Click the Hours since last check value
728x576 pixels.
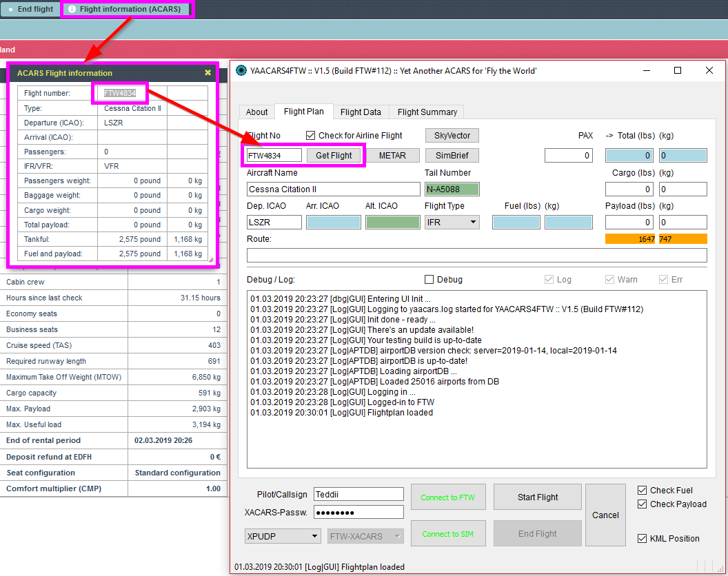pyautogui.click(x=201, y=298)
